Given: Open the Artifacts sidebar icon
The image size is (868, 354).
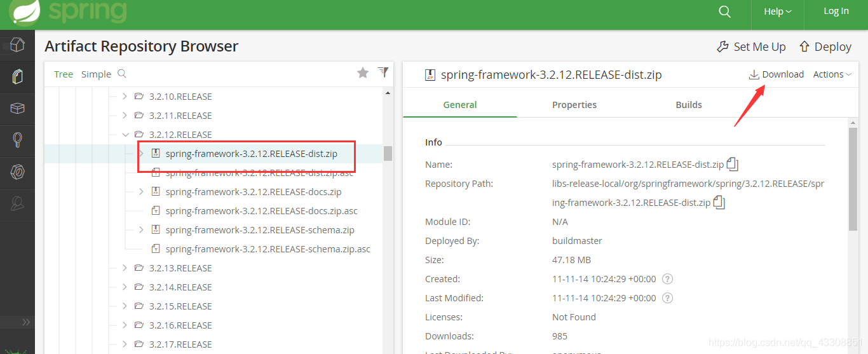Looking at the screenshot, I should (17, 77).
